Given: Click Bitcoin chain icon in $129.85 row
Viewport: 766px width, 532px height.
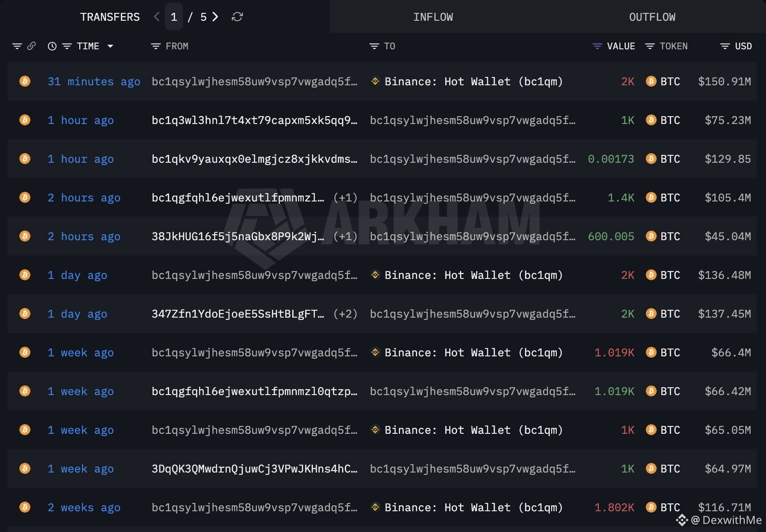Looking at the screenshot, I should click(25, 159).
